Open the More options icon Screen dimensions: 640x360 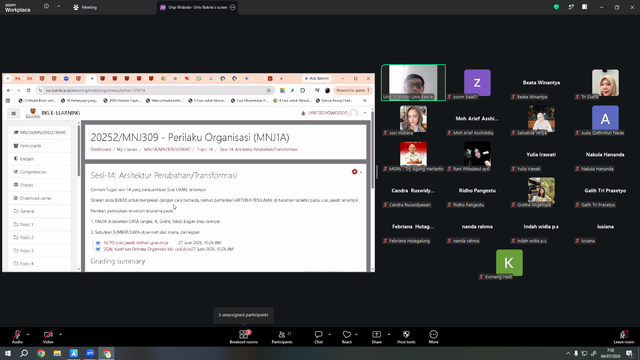point(433,335)
